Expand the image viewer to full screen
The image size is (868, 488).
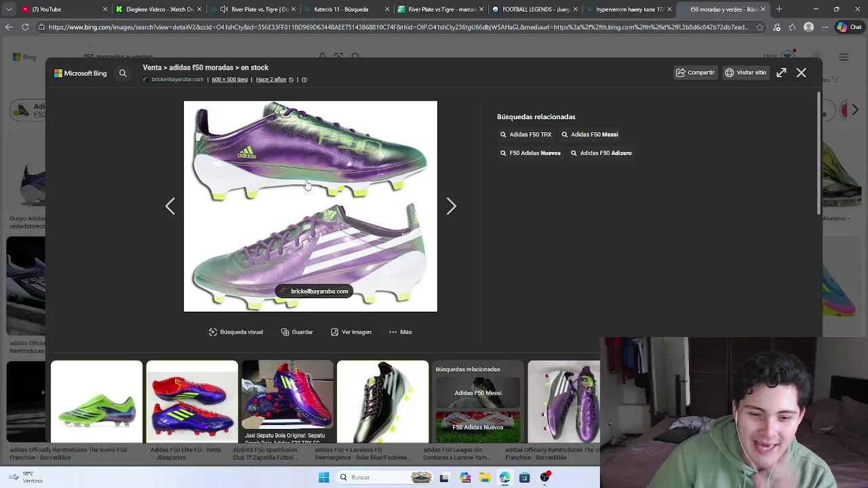(781, 73)
